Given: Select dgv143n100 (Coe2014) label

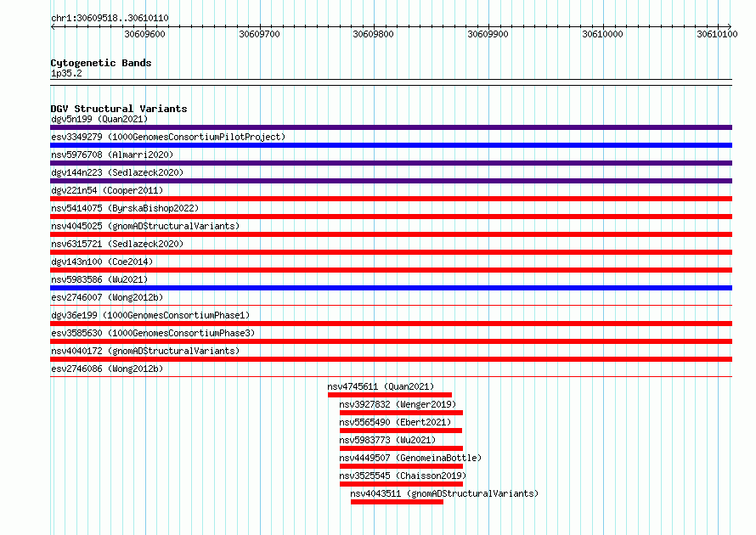Looking at the screenshot, I should tap(102, 262).
